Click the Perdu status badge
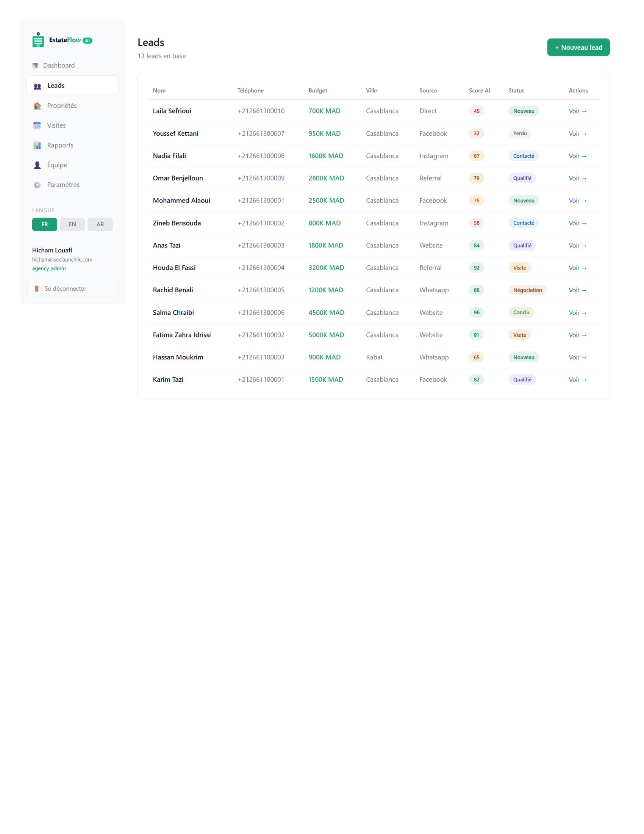Viewport: 644px width, 834px height. pyautogui.click(x=520, y=133)
